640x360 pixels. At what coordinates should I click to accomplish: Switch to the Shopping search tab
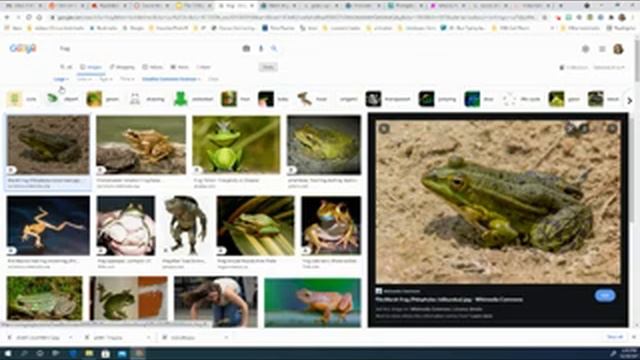[x=122, y=67]
